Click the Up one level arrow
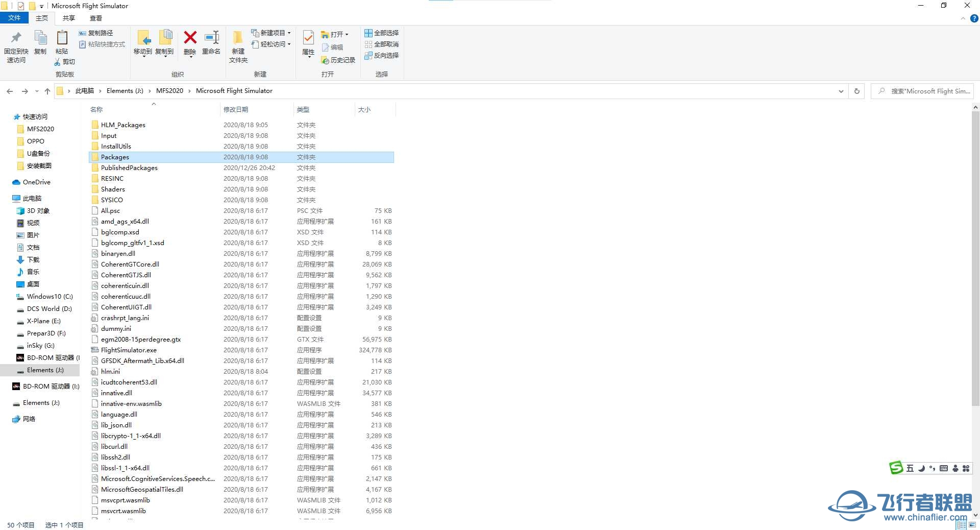The height and width of the screenshot is (530, 980). tap(47, 91)
